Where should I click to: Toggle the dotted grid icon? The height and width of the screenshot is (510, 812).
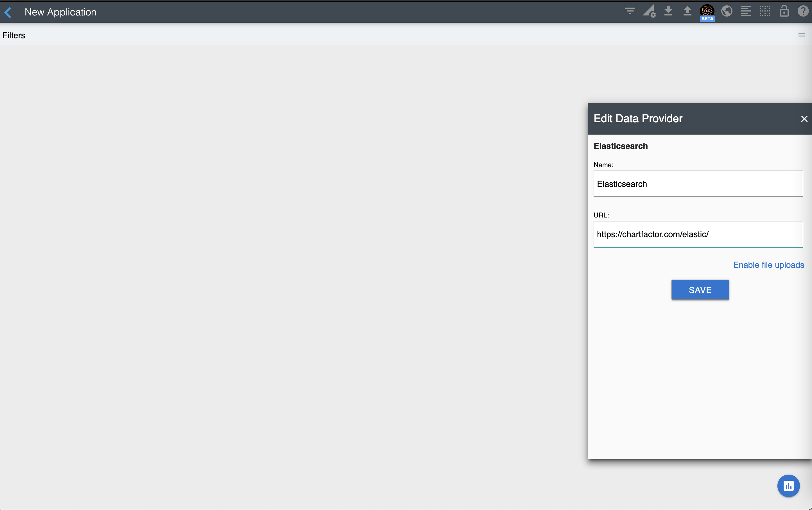click(765, 11)
